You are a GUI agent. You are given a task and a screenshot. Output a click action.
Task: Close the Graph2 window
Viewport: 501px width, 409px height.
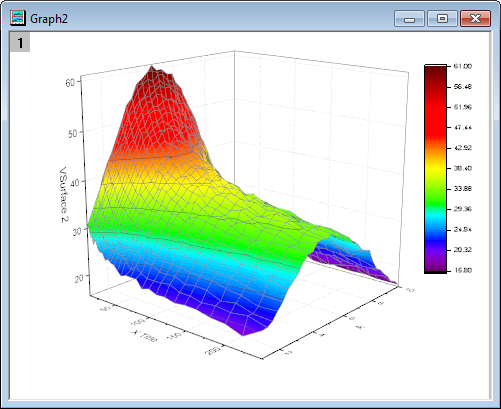[x=476, y=18]
